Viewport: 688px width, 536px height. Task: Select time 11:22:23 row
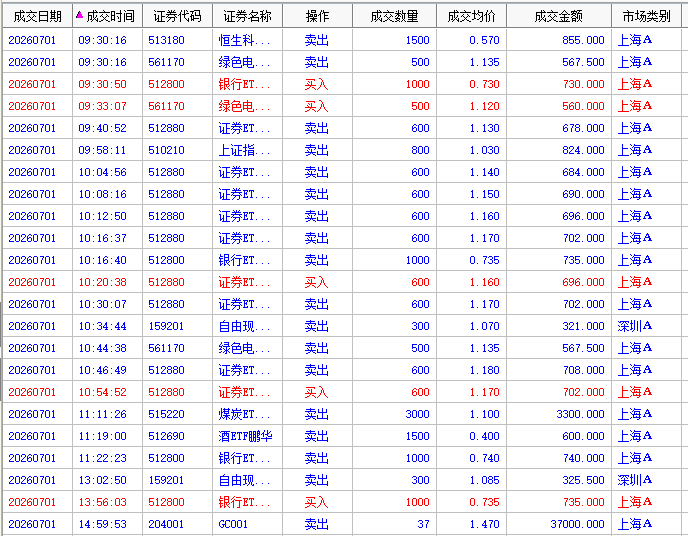tap(102, 458)
